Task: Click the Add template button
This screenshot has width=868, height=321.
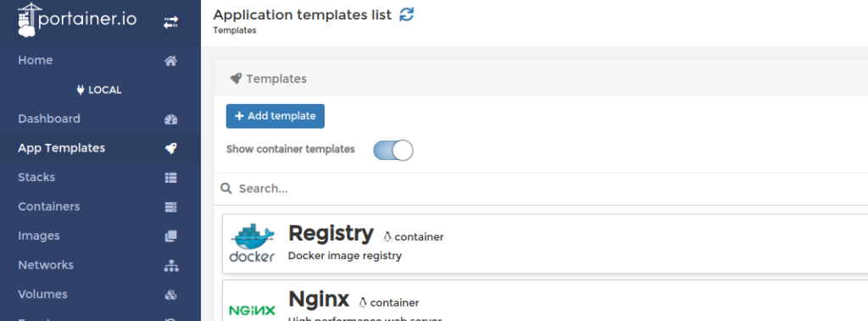Action: tap(275, 116)
